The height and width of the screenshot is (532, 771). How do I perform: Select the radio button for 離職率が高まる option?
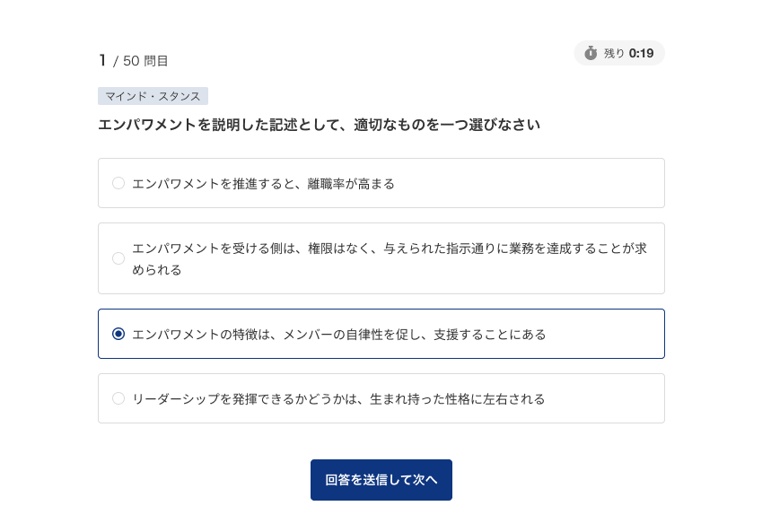pos(118,183)
